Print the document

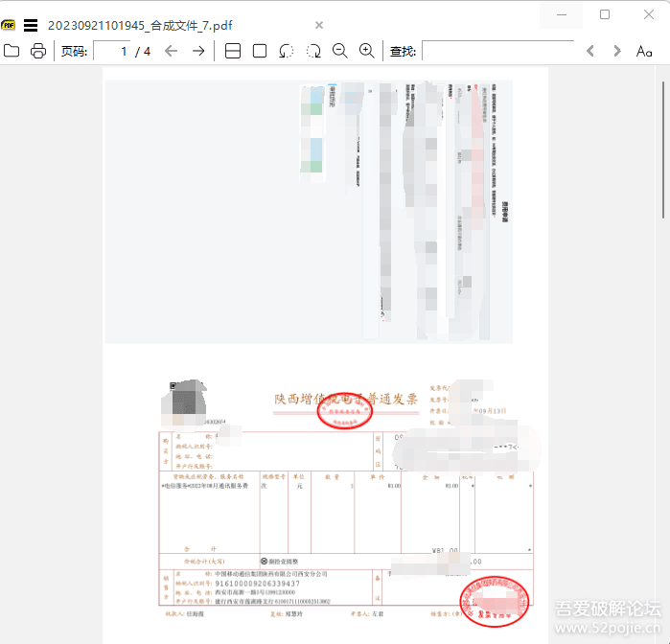[38, 52]
